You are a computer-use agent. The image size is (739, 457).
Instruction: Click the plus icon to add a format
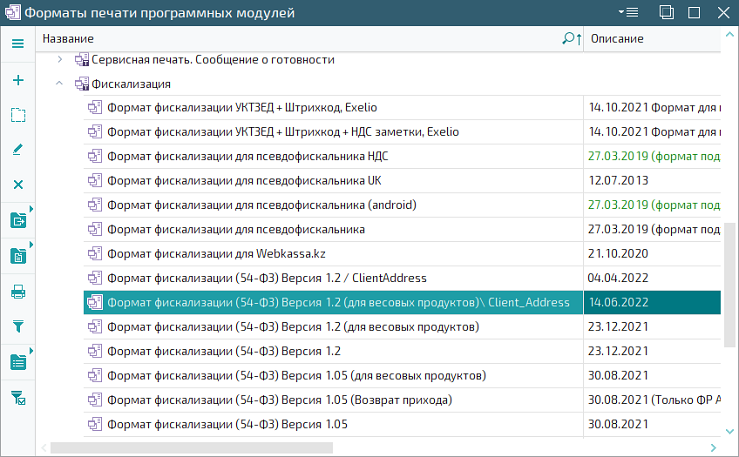[x=17, y=81]
